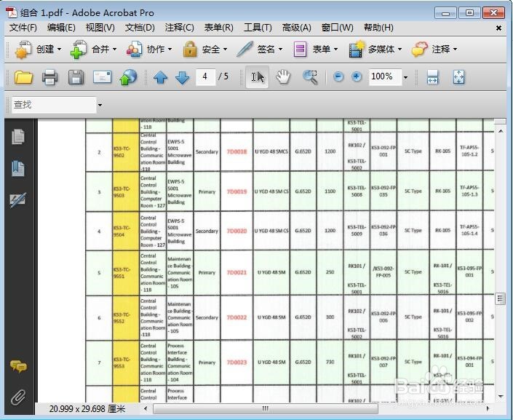
Task: Click the horizontal scrollbar right arrow
Action: click(488, 408)
